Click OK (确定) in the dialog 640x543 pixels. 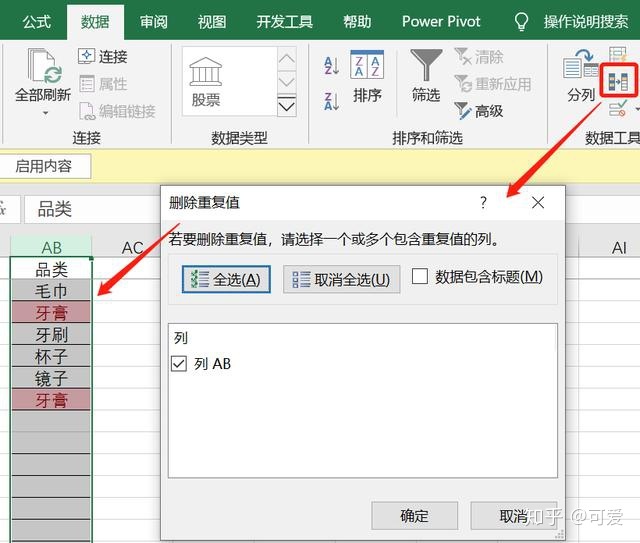(414, 516)
